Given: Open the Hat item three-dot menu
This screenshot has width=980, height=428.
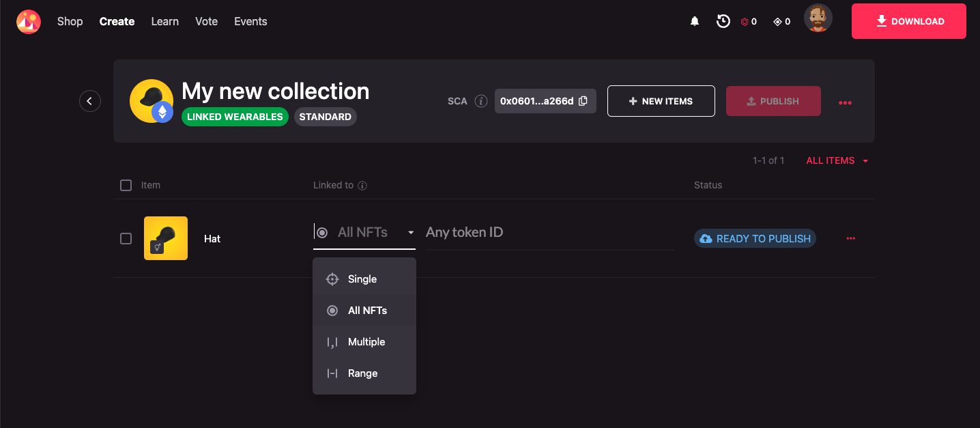Looking at the screenshot, I should tap(850, 238).
